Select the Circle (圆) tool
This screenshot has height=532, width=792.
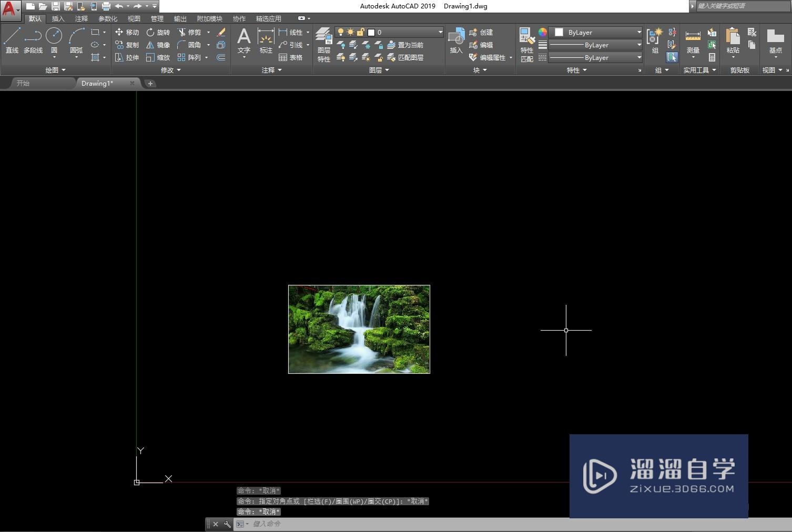pyautogui.click(x=54, y=40)
